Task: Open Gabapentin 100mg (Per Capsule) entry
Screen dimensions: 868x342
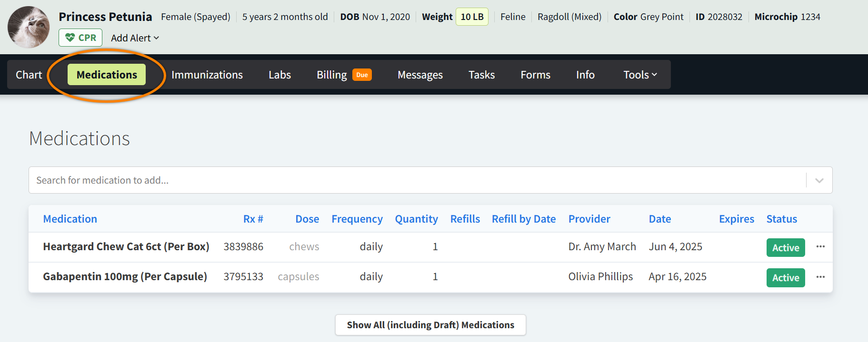Action: (x=125, y=276)
